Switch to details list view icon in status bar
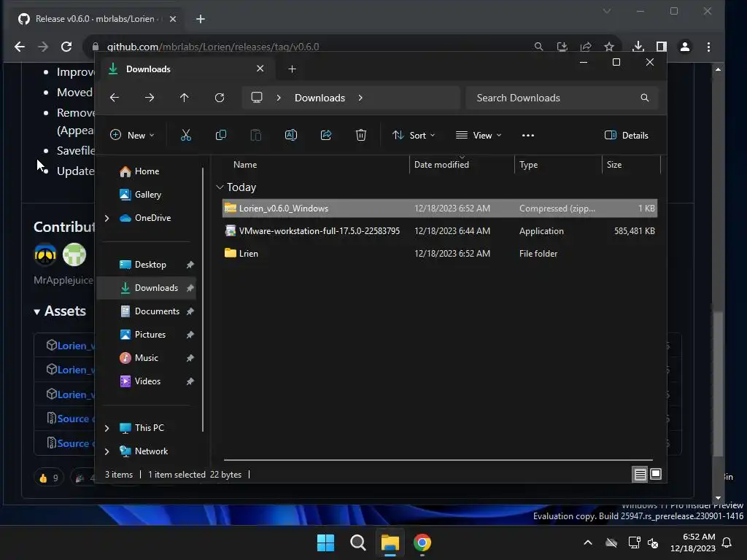Screen dimensions: 747x560 640,474
